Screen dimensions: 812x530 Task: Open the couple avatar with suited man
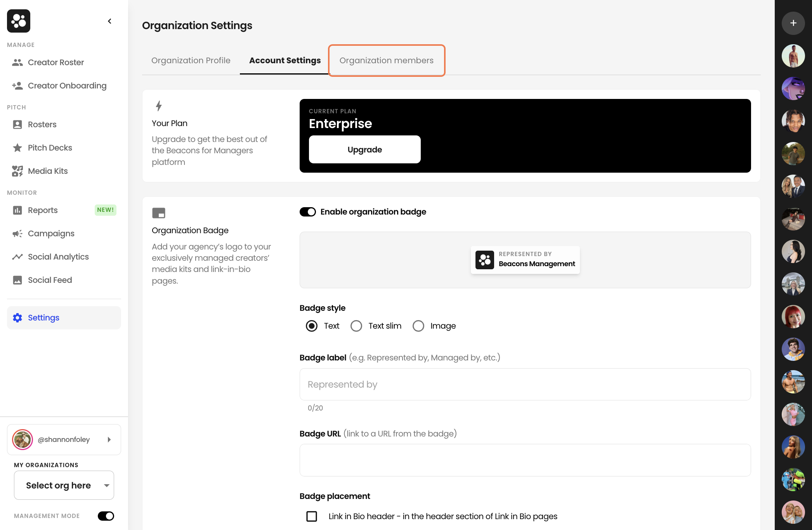coord(793,186)
